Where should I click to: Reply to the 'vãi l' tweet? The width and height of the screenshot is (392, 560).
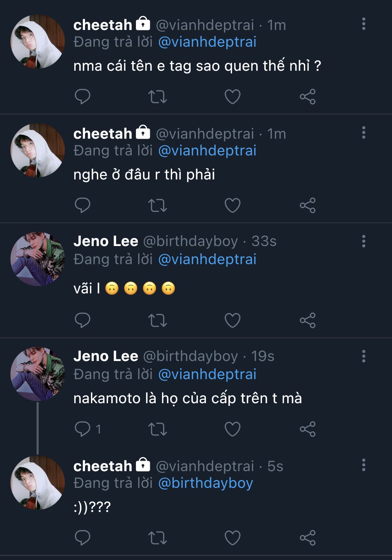tap(83, 321)
